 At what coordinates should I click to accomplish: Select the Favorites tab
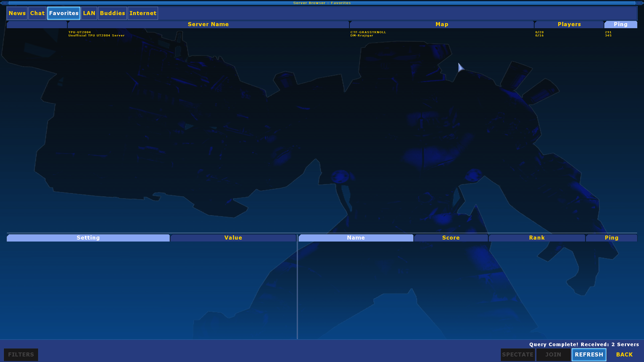point(64,13)
